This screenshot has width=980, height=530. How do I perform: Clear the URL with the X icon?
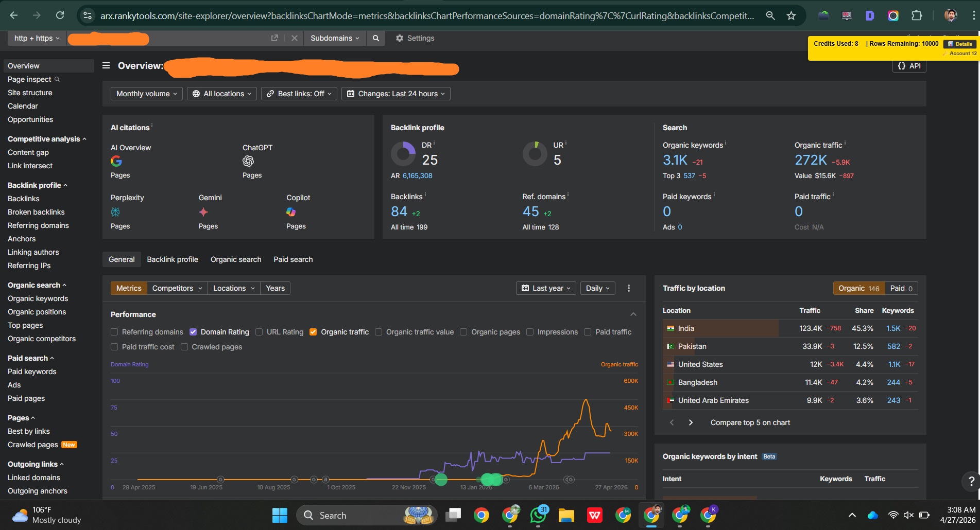[294, 38]
